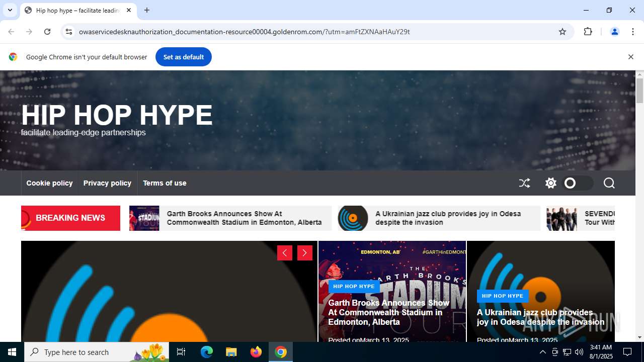The height and width of the screenshot is (362, 644).
Task: Click the taskbar search box
Action: 97,352
